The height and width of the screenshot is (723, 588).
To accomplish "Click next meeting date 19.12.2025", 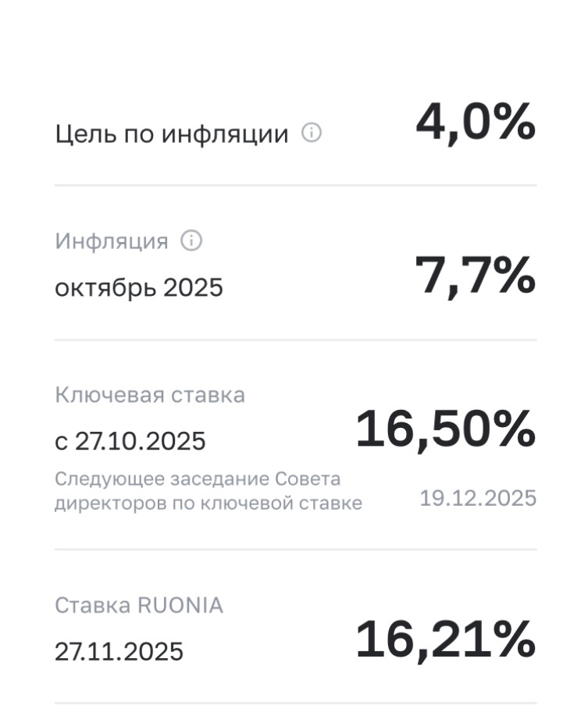I will [x=478, y=498].
